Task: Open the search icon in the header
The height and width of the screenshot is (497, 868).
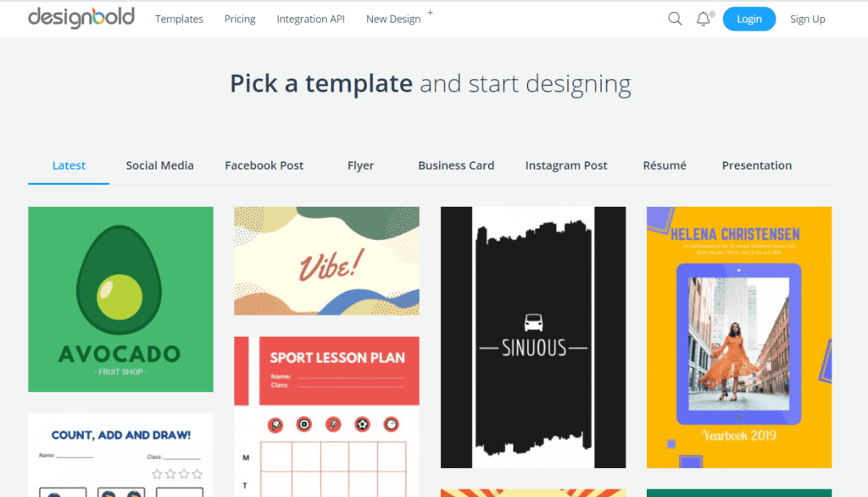Action: (675, 18)
